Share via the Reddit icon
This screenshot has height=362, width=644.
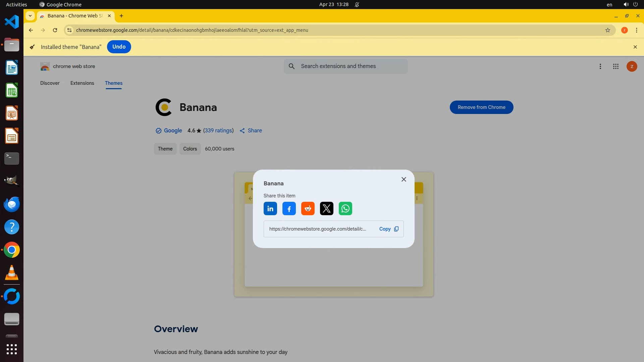tap(308, 208)
